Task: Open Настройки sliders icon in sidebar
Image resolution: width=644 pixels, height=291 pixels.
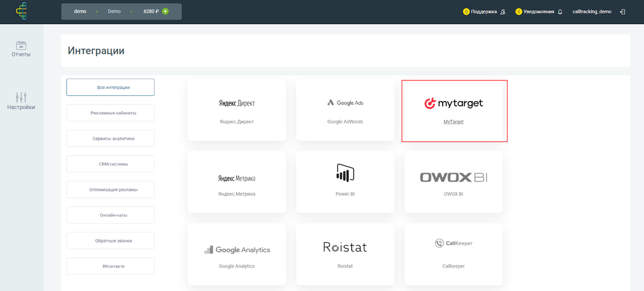Action: tap(21, 96)
